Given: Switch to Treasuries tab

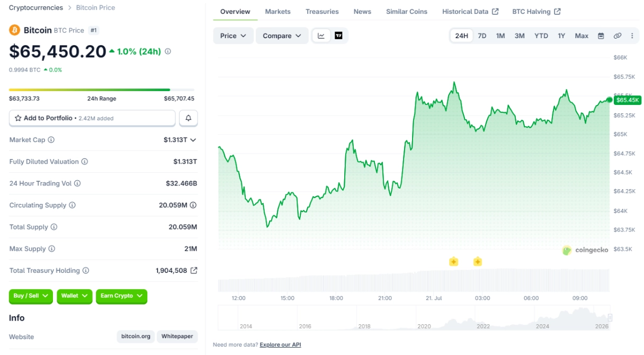Looking at the screenshot, I should coord(322,12).
